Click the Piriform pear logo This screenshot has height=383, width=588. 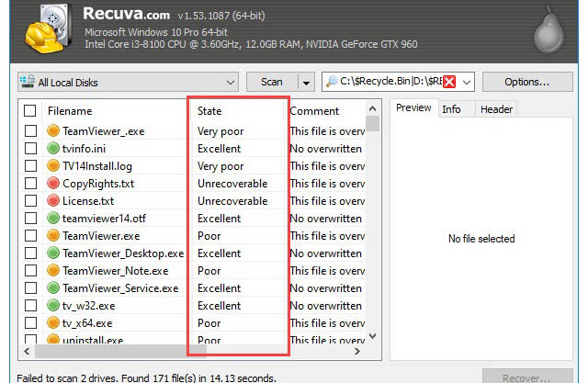coord(548,30)
